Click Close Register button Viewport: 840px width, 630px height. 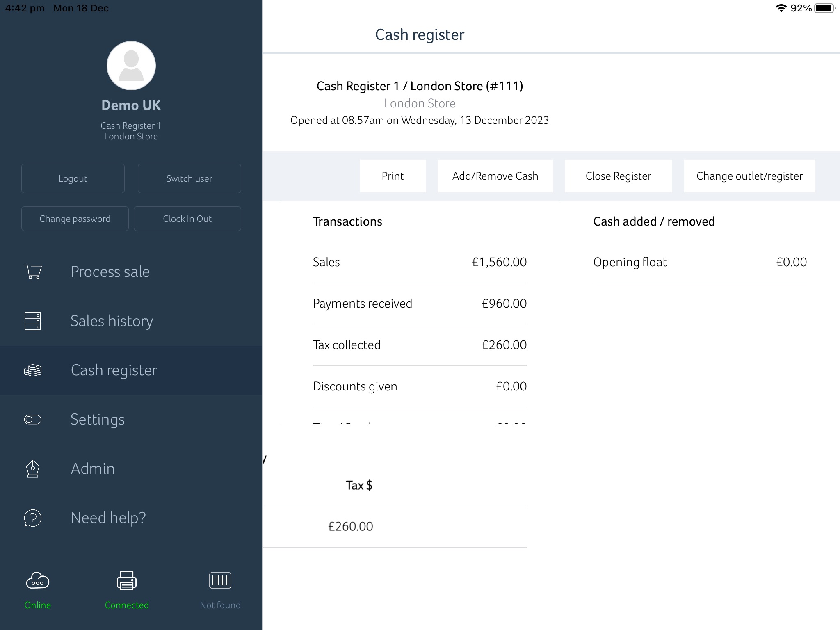(619, 176)
